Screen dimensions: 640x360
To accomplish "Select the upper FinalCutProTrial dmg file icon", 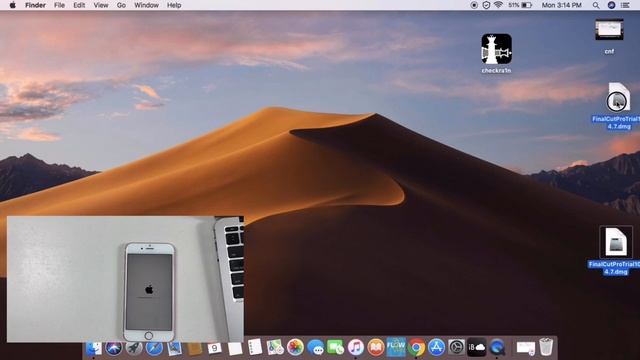I will (x=618, y=97).
